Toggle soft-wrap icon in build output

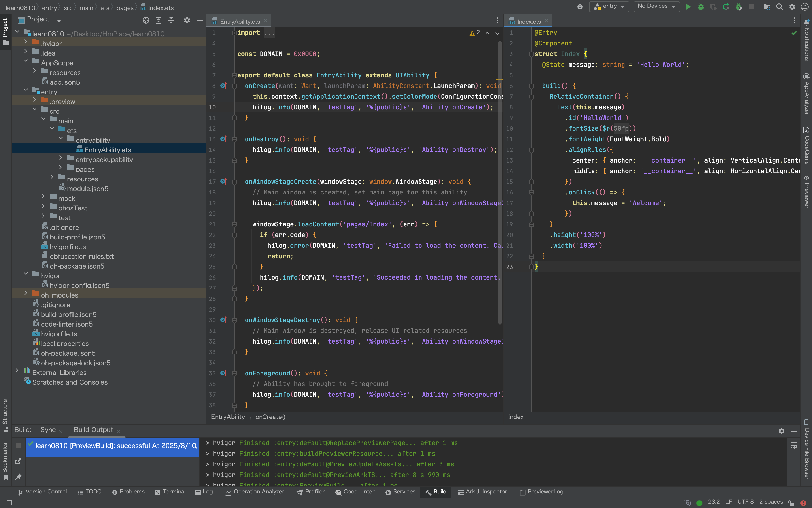794,445
